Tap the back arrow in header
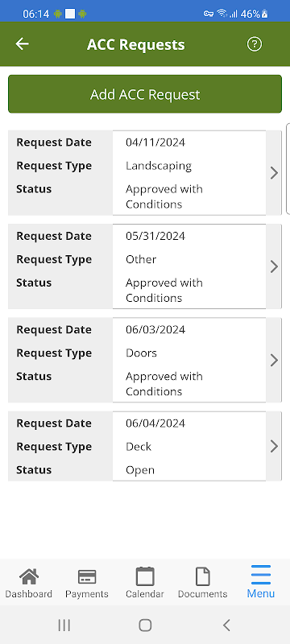 [23, 44]
